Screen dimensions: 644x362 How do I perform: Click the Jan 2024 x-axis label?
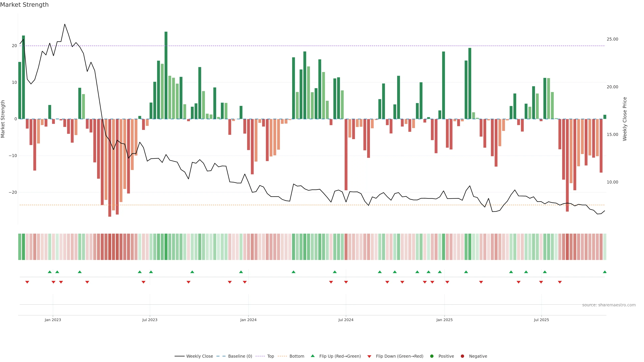click(248, 320)
